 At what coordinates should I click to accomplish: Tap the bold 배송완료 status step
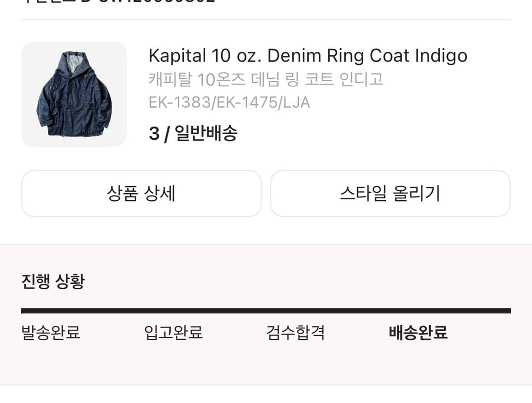click(x=418, y=333)
